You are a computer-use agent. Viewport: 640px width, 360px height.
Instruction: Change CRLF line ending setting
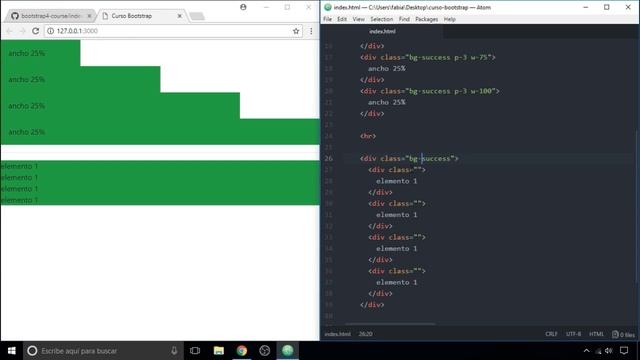click(x=551, y=334)
